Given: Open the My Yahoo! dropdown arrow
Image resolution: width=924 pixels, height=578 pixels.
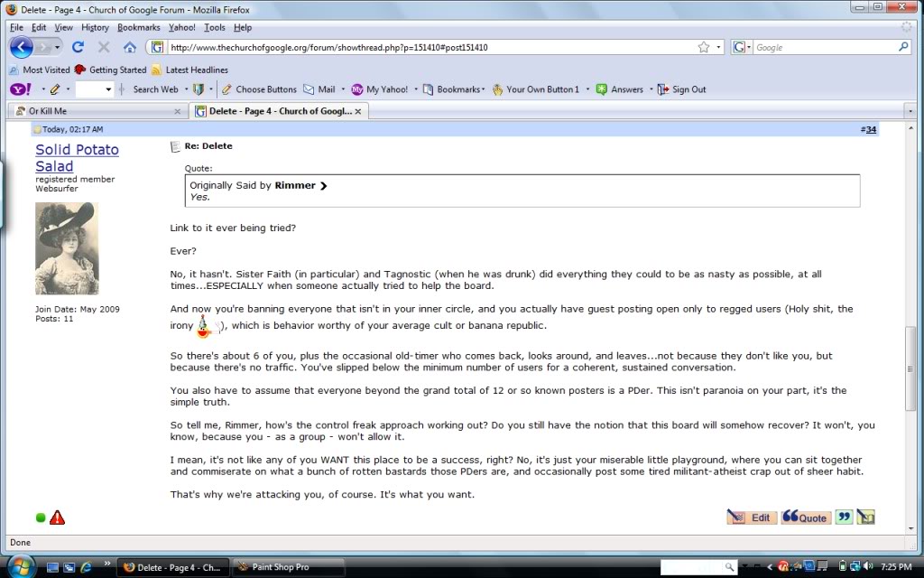Looking at the screenshot, I should point(415,89).
